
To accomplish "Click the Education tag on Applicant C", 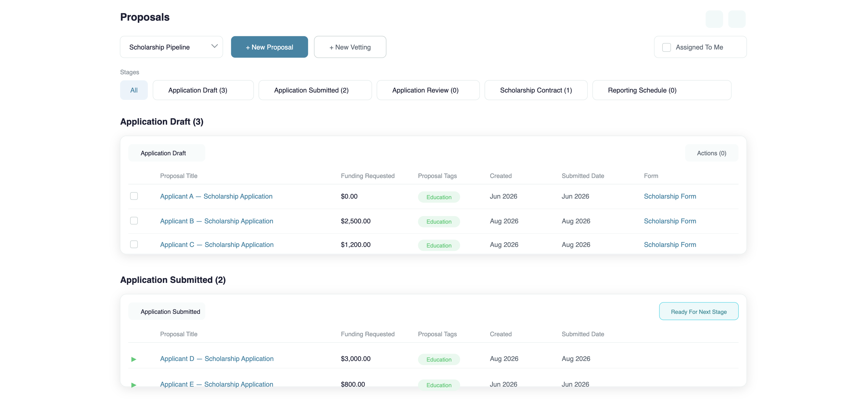I will [x=439, y=245].
